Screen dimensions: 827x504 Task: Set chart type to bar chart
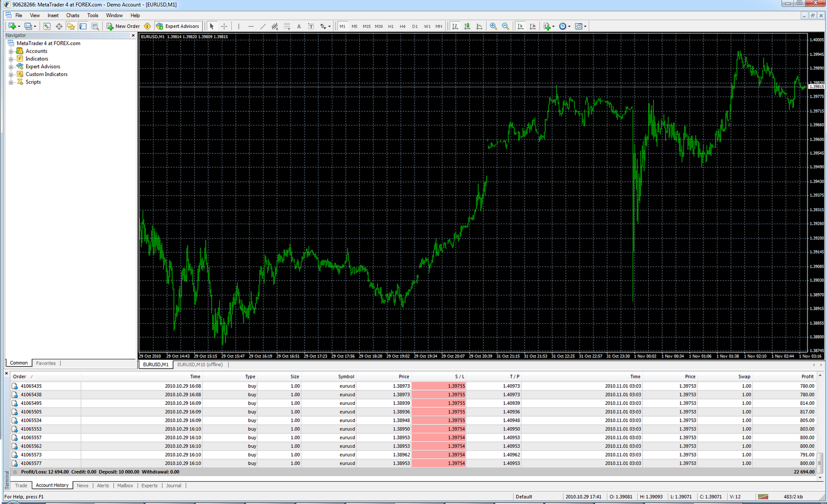(x=455, y=26)
